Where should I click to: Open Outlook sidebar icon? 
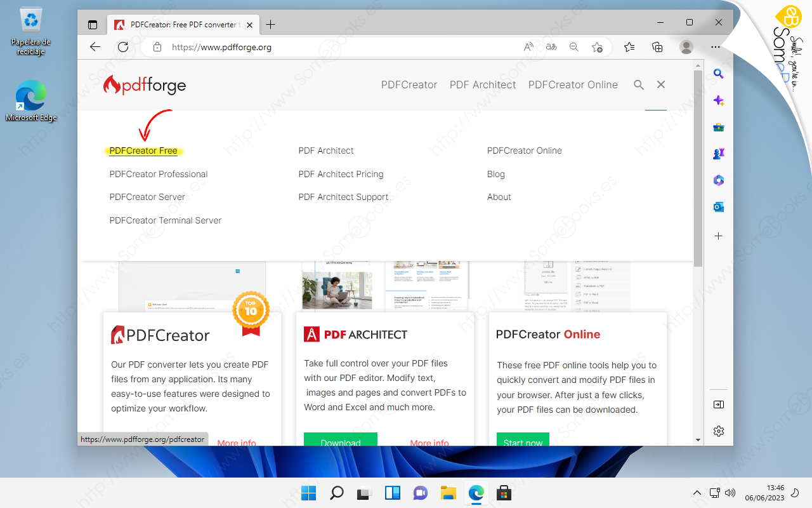pos(719,207)
